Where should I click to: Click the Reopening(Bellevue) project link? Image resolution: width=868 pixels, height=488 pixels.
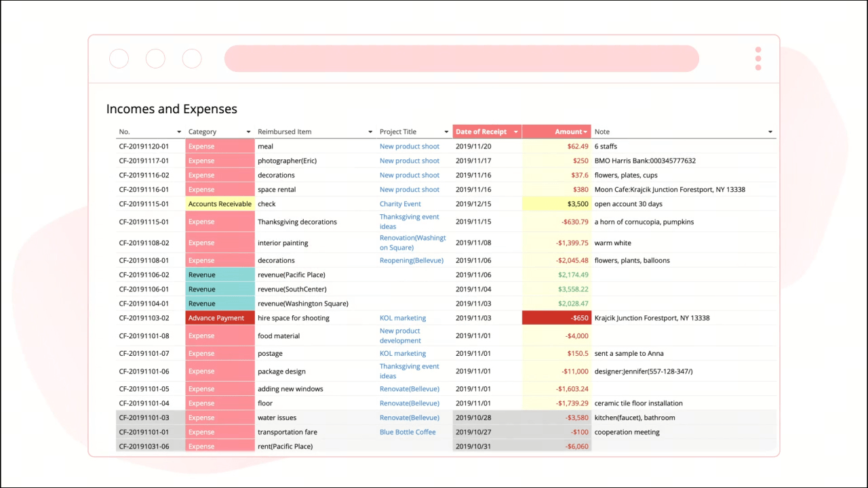(x=412, y=260)
